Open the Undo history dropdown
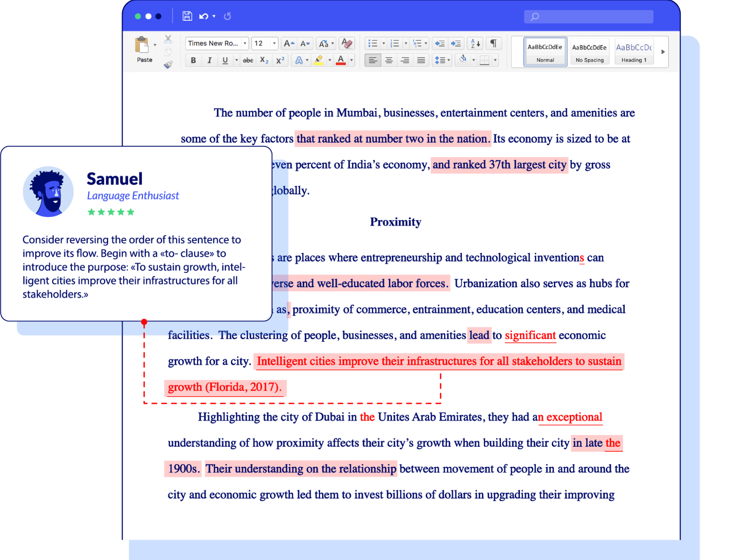This screenshot has width=731, height=560. click(x=214, y=16)
